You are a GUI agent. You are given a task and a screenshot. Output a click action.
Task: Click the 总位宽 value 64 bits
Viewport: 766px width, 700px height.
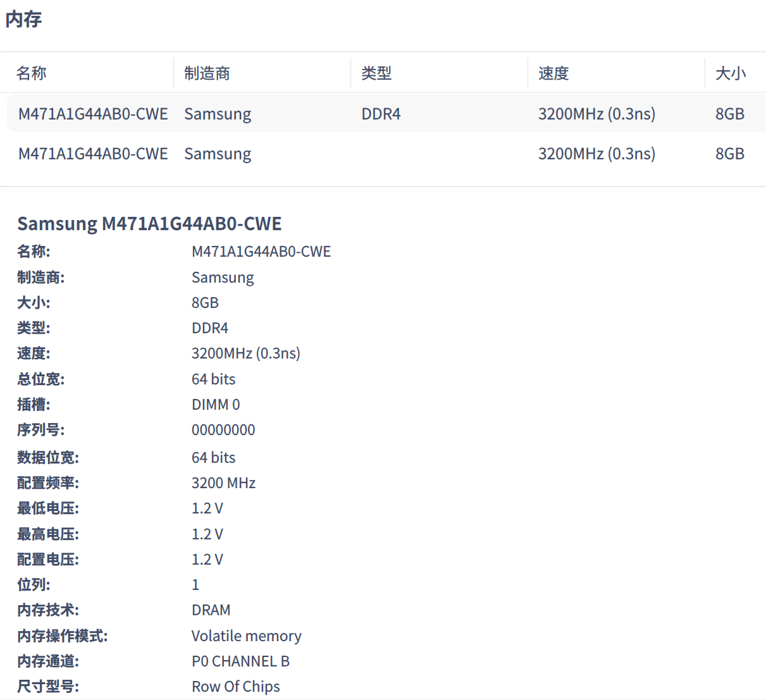click(x=214, y=379)
